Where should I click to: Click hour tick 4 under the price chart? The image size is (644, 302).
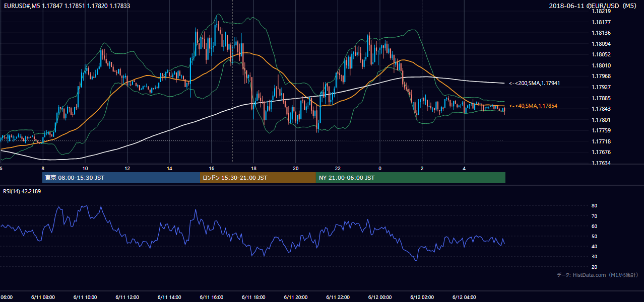pyautogui.click(x=464, y=168)
